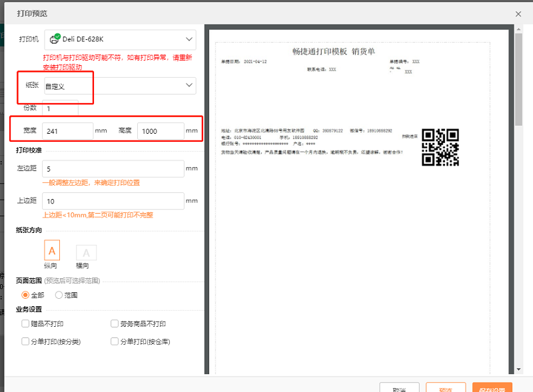Click the preview scrollbar up arrow
This screenshot has height=392, width=533.
pyautogui.click(x=518, y=29)
